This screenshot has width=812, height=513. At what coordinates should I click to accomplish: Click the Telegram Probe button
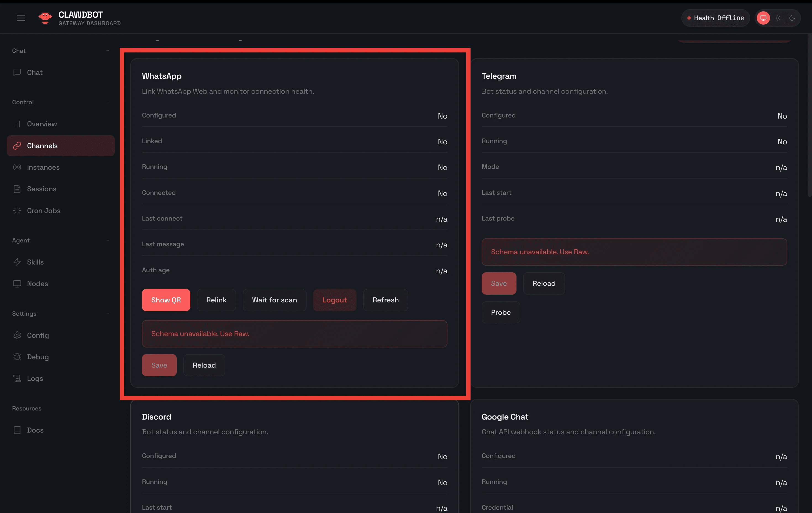(x=500, y=313)
